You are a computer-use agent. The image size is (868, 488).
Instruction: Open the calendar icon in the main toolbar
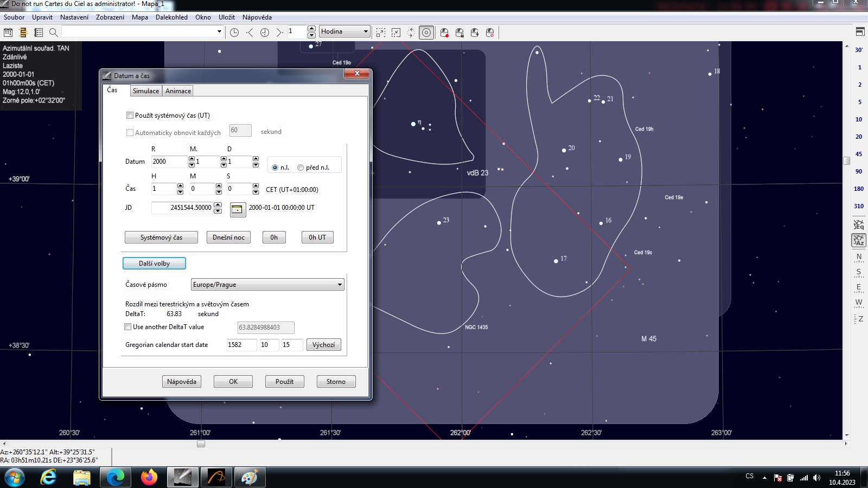tap(8, 33)
